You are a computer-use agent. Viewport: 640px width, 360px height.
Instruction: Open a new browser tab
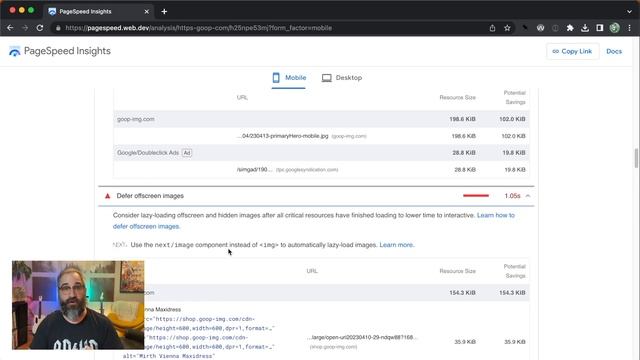pos(164,11)
